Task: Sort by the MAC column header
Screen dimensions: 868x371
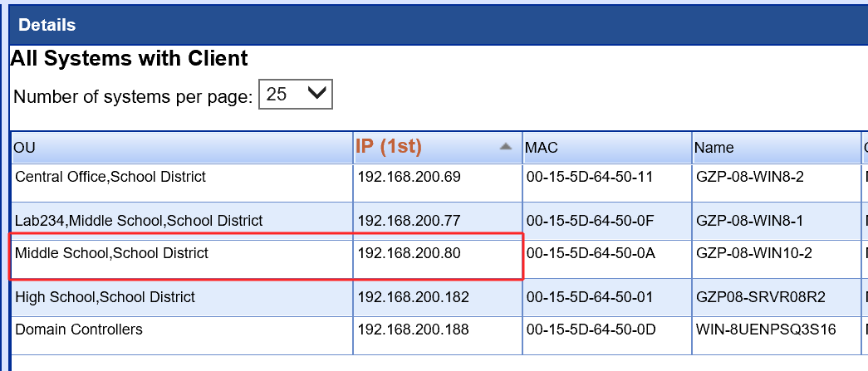Action: point(542,148)
